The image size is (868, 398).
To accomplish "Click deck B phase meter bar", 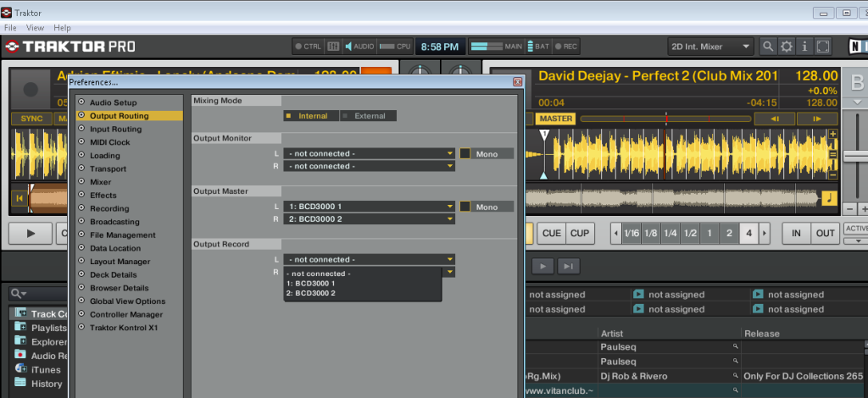I will tap(666, 119).
